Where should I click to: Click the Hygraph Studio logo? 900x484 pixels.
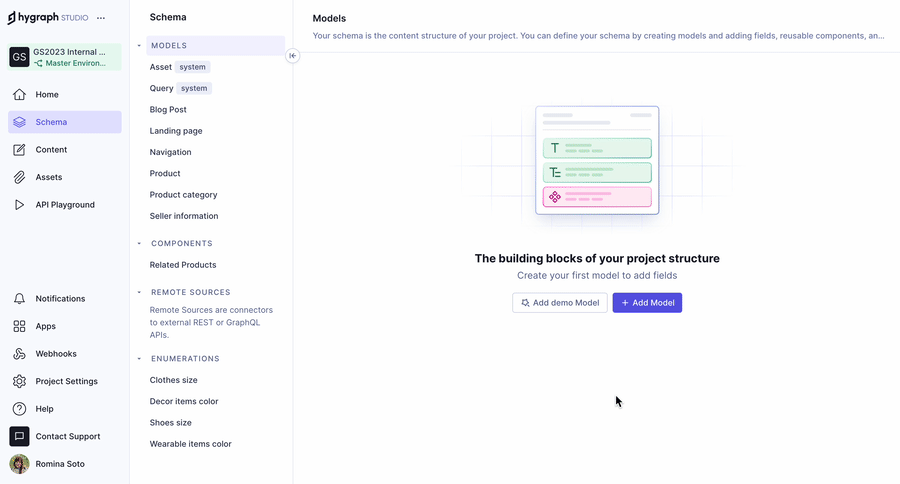click(47, 17)
